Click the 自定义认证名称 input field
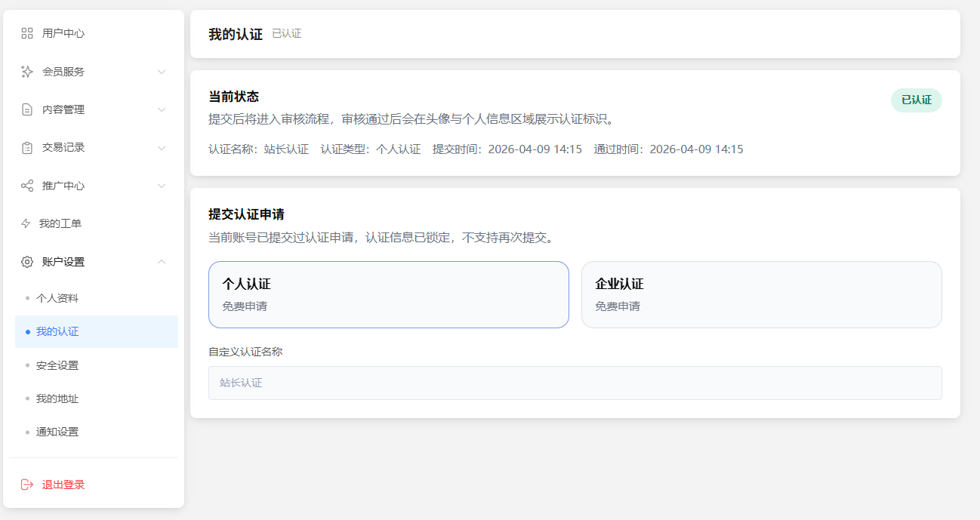980x520 pixels. click(575, 383)
